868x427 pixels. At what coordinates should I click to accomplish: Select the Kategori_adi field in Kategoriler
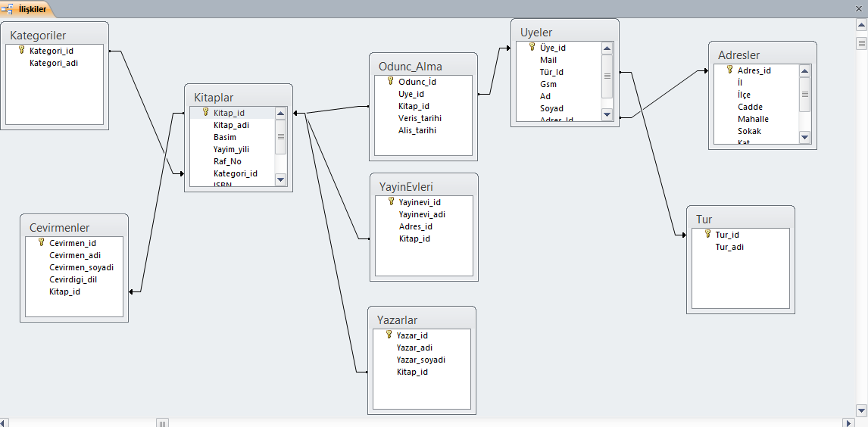[x=54, y=63]
